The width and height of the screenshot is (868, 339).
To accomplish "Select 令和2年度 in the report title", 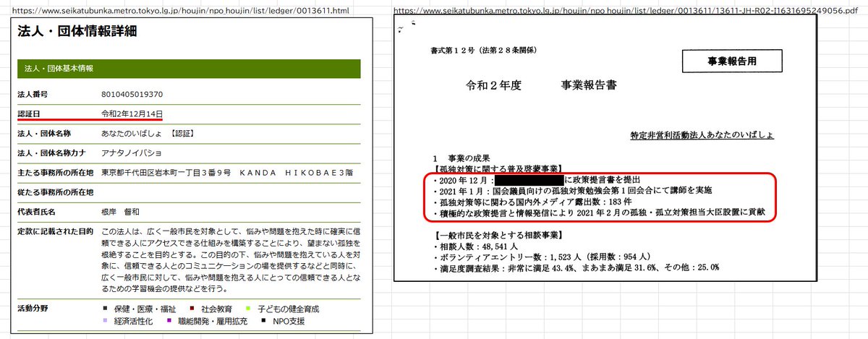I will 494,85.
